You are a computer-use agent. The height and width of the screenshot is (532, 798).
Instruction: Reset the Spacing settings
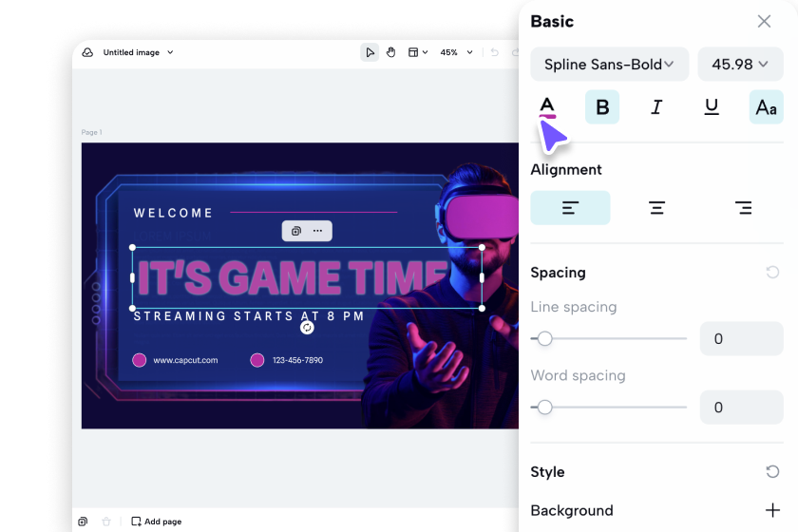(x=772, y=273)
